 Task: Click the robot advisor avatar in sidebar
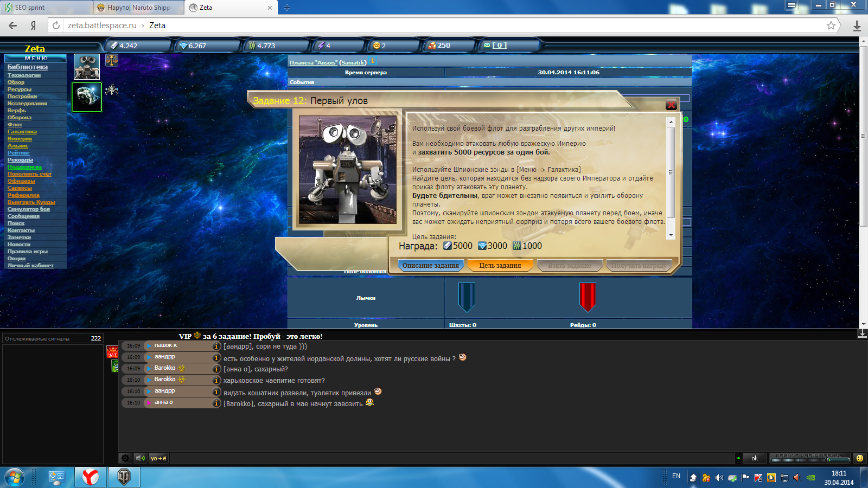click(87, 67)
